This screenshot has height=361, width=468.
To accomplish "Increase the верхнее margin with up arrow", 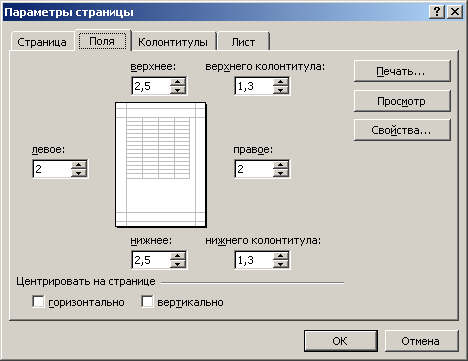I will [178, 82].
